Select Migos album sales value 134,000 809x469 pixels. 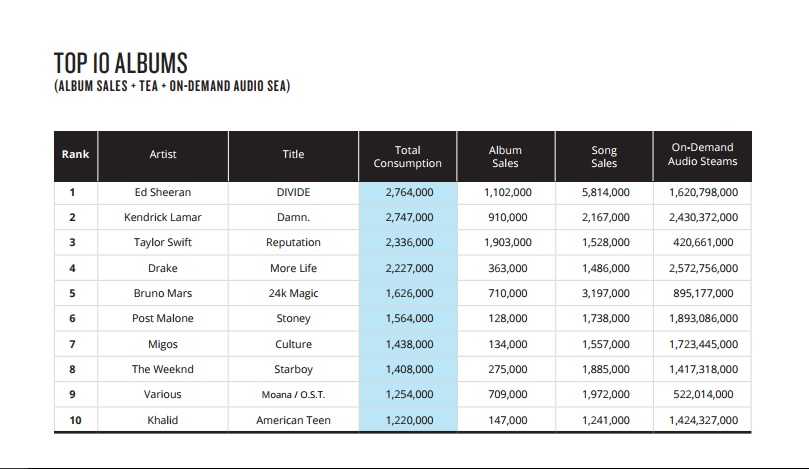click(507, 344)
